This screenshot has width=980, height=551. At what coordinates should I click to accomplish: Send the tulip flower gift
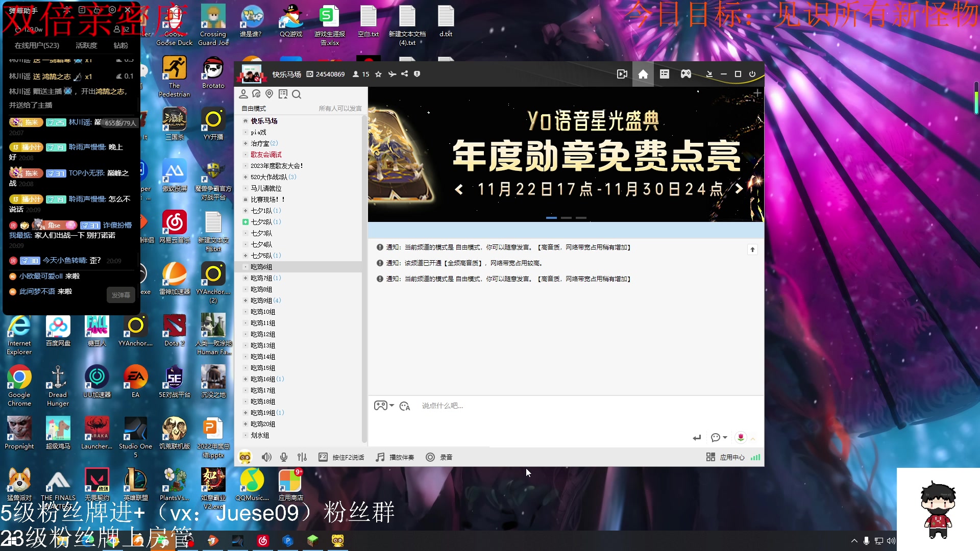point(741,438)
